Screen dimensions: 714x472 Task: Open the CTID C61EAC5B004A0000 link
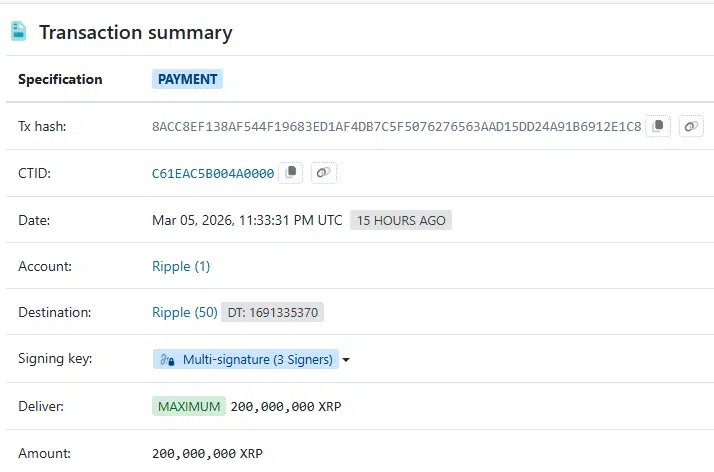213,173
